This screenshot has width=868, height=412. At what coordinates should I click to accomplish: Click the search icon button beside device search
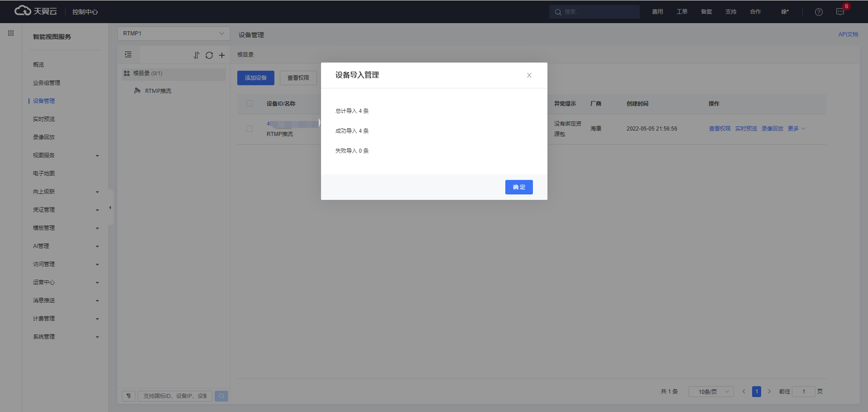[x=221, y=396]
